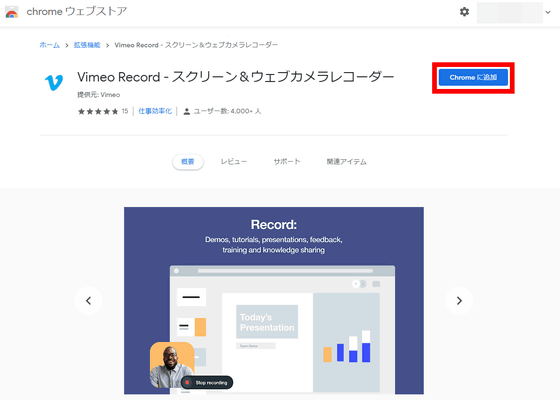
Task: Click the Vimeo Record extension title heading
Action: [x=235, y=77]
